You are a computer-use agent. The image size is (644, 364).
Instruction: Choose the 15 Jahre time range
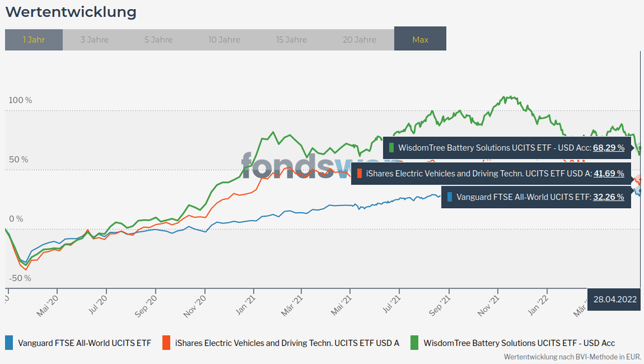click(291, 39)
